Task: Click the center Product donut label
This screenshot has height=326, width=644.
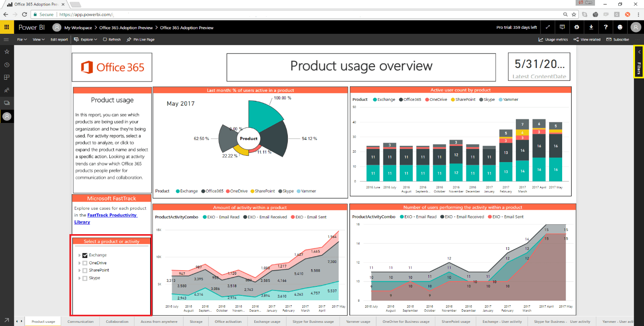Action: (249, 139)
